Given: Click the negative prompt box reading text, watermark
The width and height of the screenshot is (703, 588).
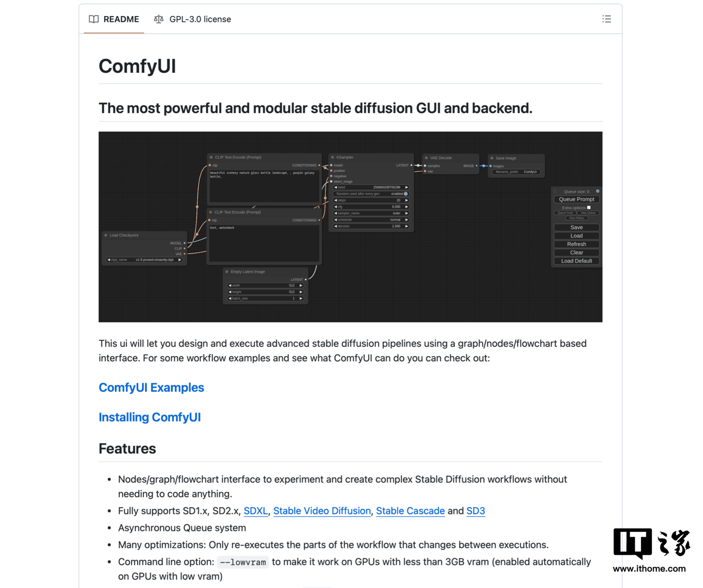Looking at the screenshot, I should pos(264,243).
